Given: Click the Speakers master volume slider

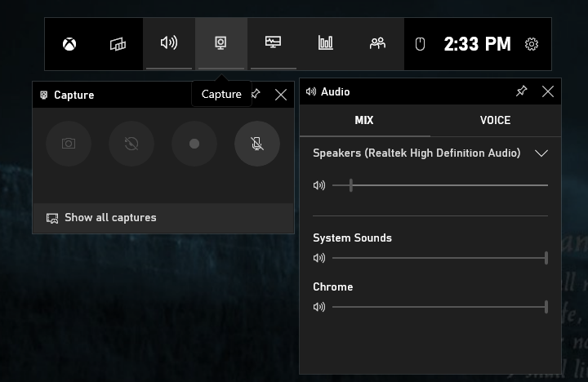Looking at the screenshot, I should tap(440, 185).
